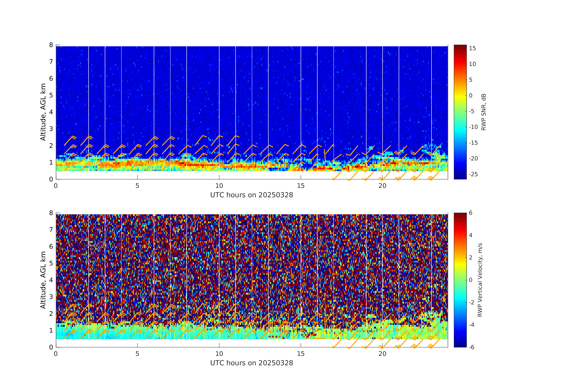Viewport: 571px width, 392px height.
Task: Click the top plot's 'UTC hours on 20250328' label
Action: click(x=252, y=195)
